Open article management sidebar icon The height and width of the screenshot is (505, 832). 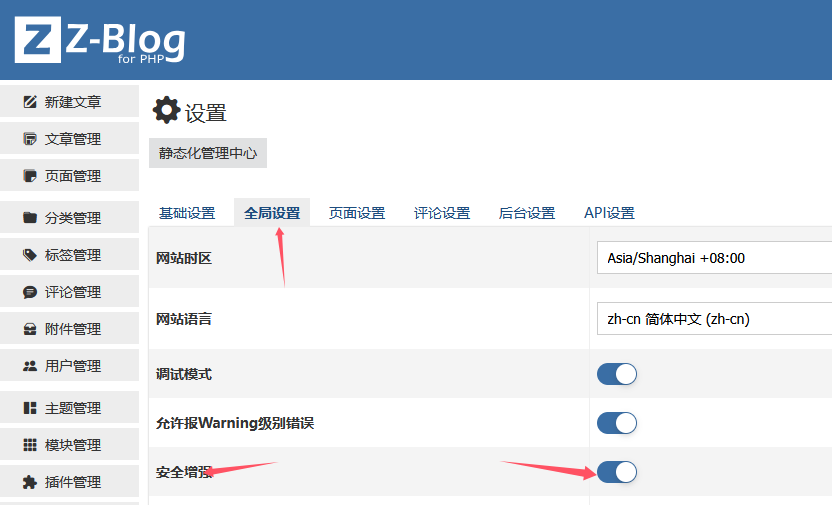30,139
